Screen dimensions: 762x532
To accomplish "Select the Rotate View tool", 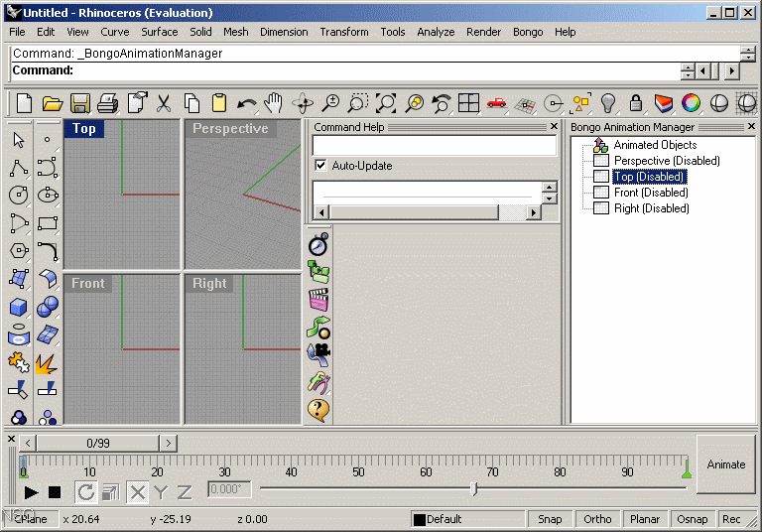I will (x=303, y=103).
